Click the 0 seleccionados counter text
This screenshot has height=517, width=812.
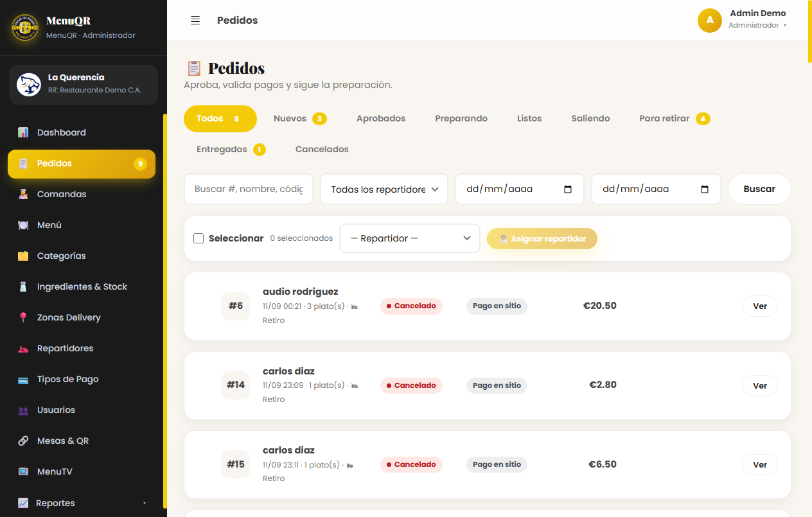coord(301,238)
